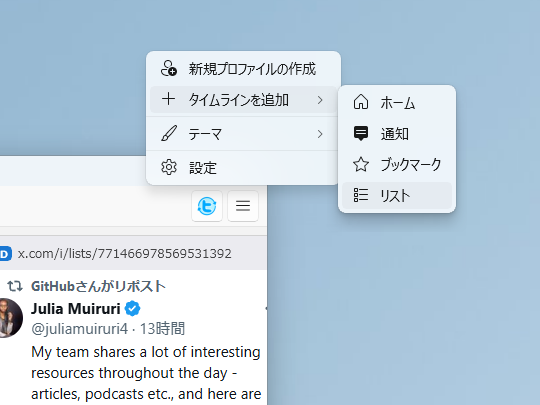Click Julia Muiruri's verified badge
The width and height of the screenshot is (540, 405).
(x=133, y=309)
